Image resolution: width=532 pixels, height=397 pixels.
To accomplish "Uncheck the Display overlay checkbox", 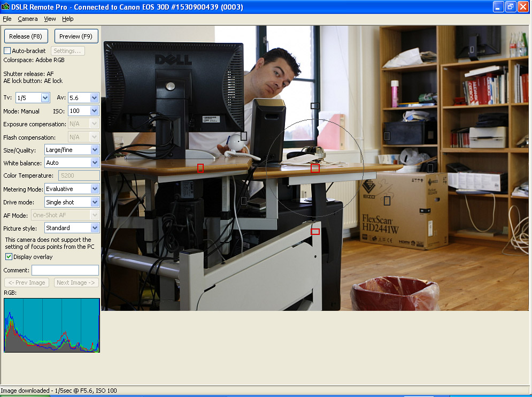I will (9, 257).
